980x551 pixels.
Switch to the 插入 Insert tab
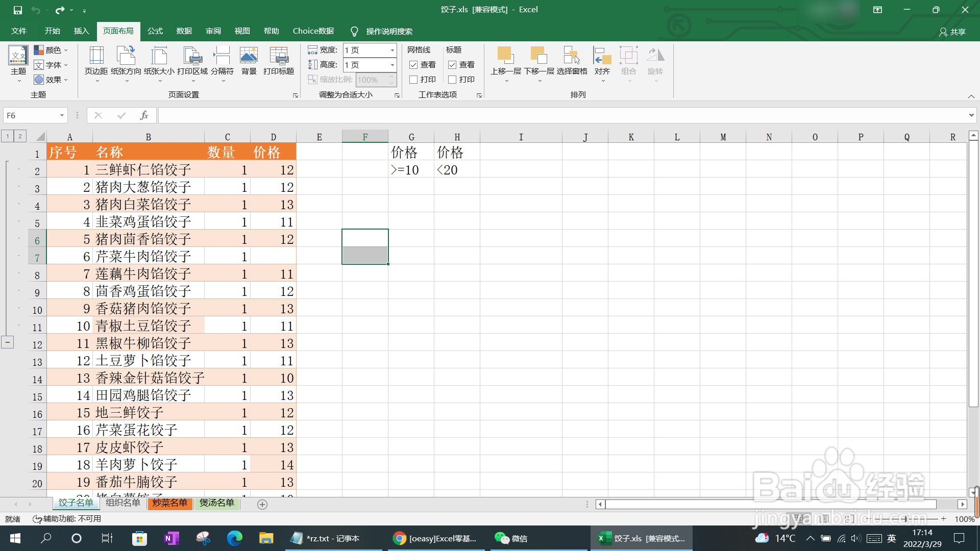point(82,31)
